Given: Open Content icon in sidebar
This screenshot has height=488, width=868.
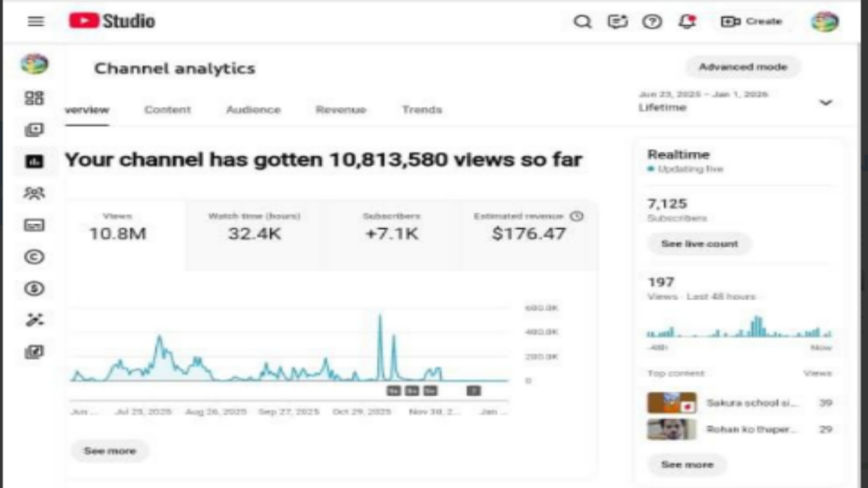Looking at the screenshot, I should [x=34, y=130].
